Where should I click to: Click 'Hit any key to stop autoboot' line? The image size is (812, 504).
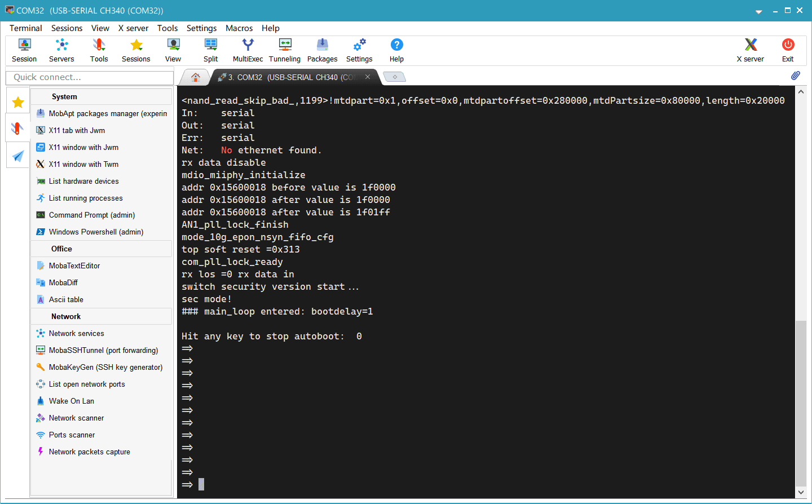click(272, 336)
